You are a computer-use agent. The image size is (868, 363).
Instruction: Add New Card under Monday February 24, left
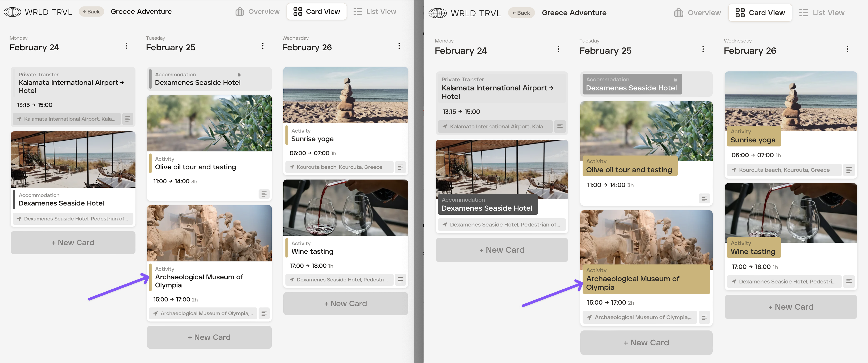tap(73, 242)
